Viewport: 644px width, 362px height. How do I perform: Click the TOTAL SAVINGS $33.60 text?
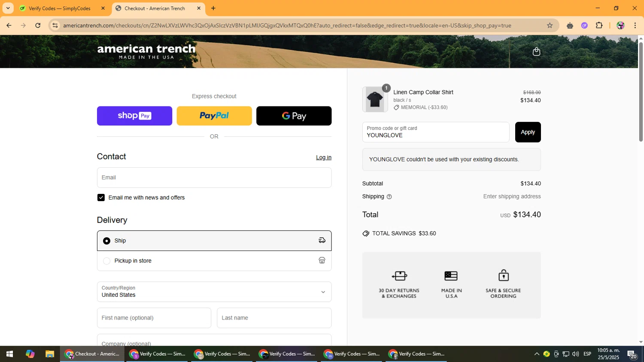[x=404, y=233]
